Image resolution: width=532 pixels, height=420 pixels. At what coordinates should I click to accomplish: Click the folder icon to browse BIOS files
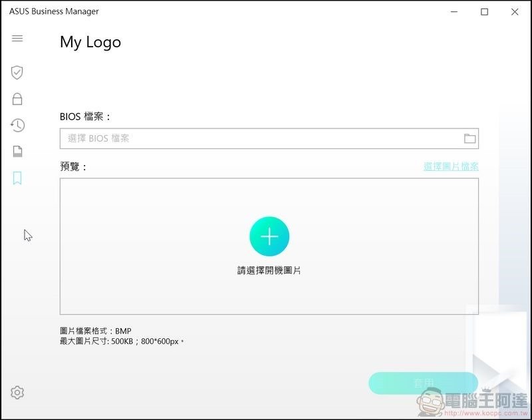(x=469, y=138)
